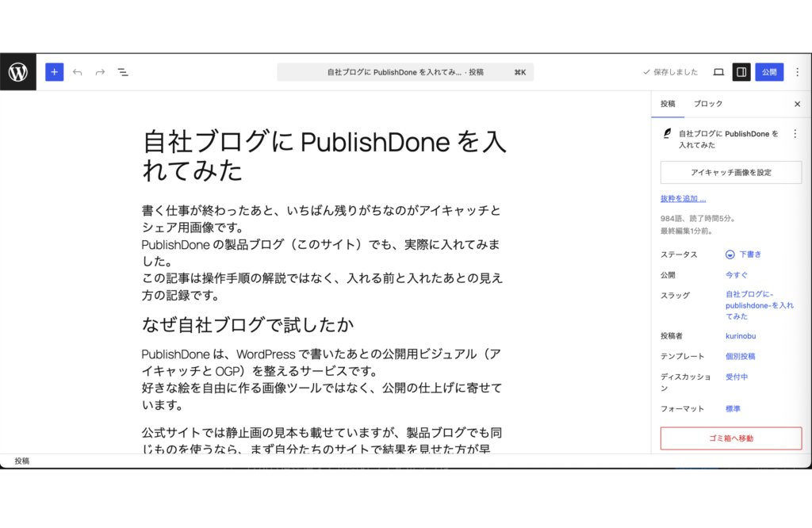Click the laptop preview icon

click(x=718, y=72)
